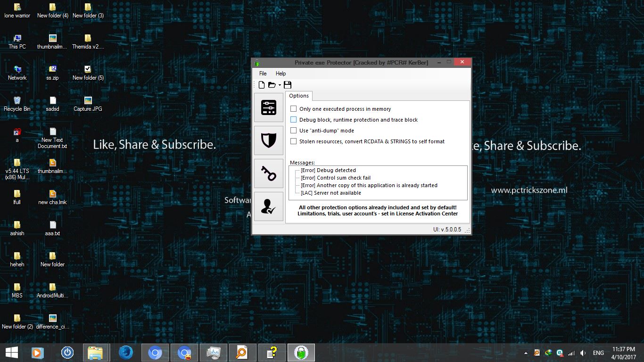Viewport: 644px width, 362px height.
Task: Click the green app icon in the title bar
Action: (x=257, y=63)
